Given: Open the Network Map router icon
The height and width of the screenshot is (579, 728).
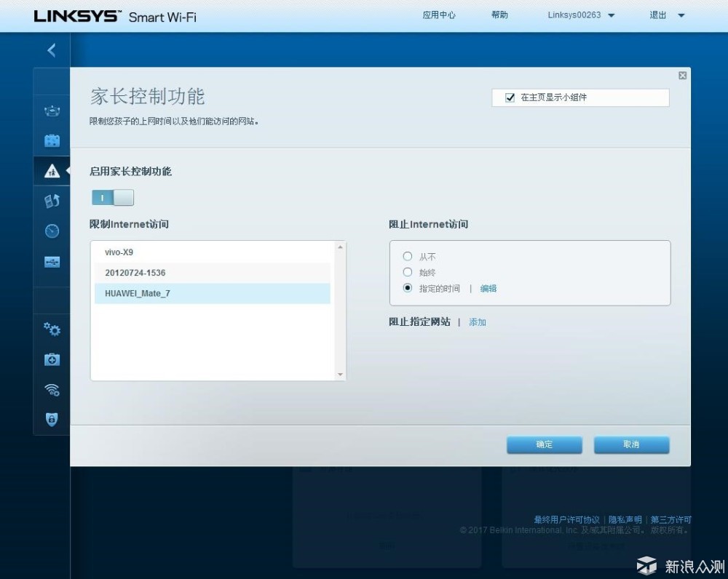Looking at the screenshot, I should pyautogui.click(x=52, y=111).
